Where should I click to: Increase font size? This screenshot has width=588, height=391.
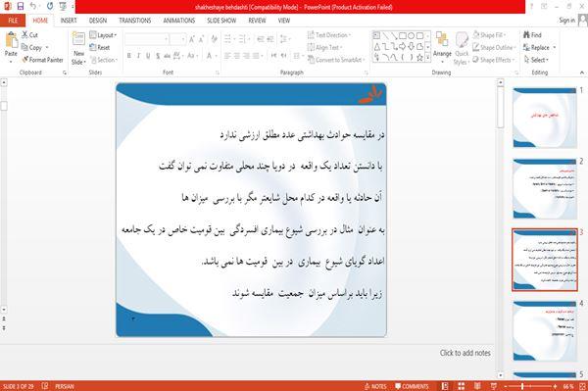click(x=192, y=39)
